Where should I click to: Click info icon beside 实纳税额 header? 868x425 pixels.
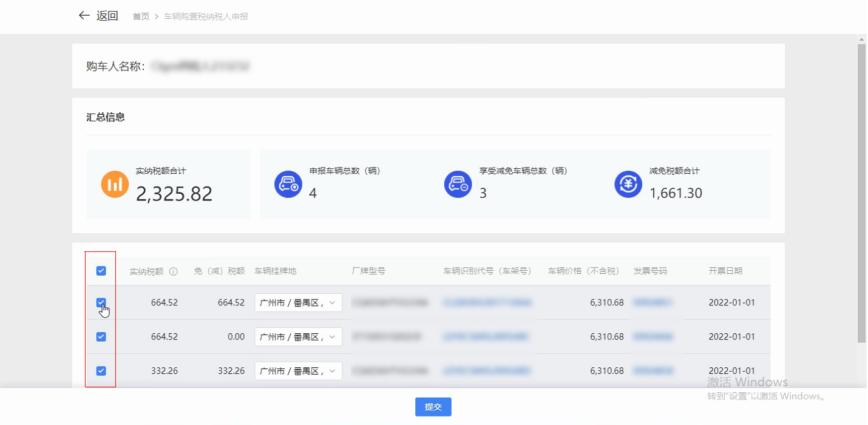174,271
